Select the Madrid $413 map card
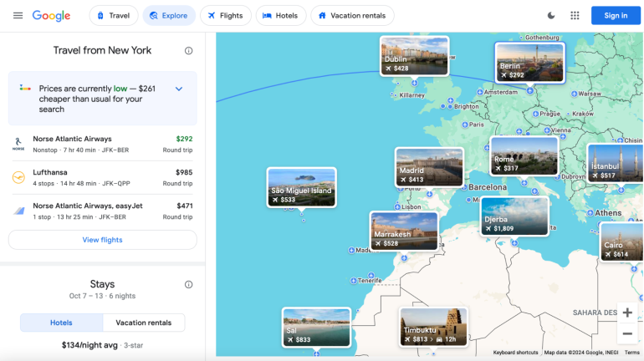Screen dimensions: 644x361 428,166
